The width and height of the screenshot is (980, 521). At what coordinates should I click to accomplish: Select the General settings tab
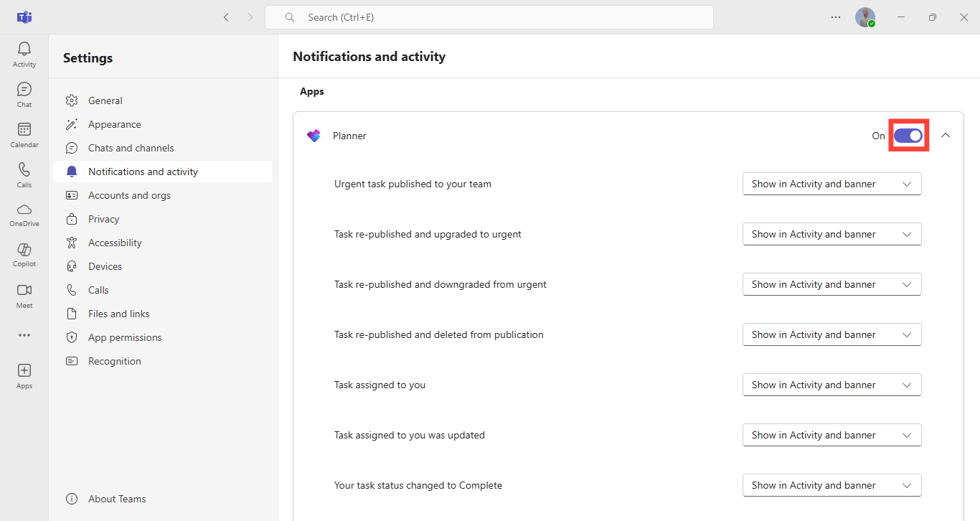click(x=105, y=100)
